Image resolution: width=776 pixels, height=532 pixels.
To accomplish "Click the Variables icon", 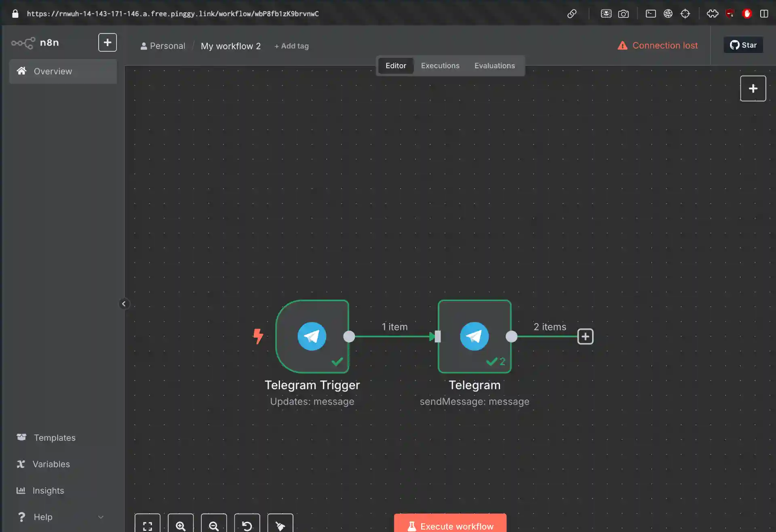I will click(21, 464).
